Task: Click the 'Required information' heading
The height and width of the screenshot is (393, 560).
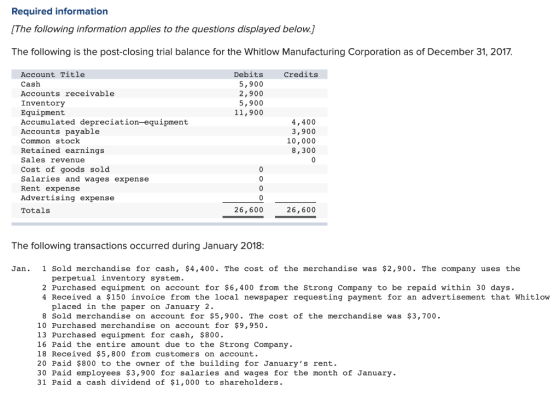Action: coord(60,11)
